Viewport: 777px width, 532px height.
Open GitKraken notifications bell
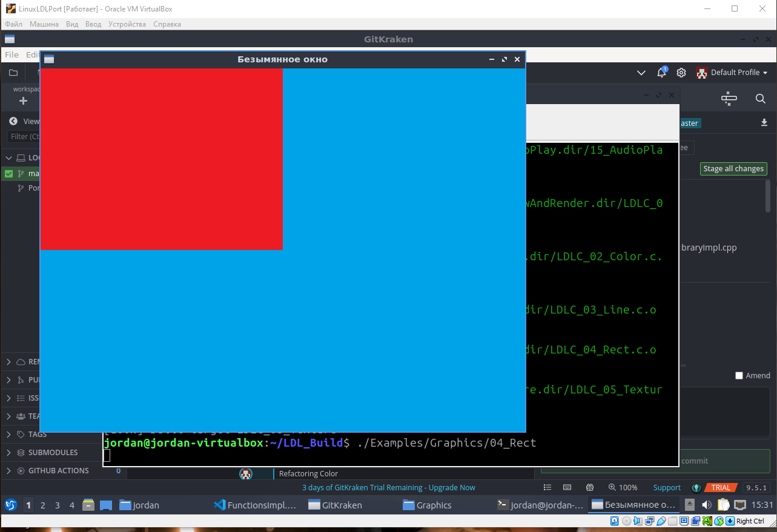point(662,73)
